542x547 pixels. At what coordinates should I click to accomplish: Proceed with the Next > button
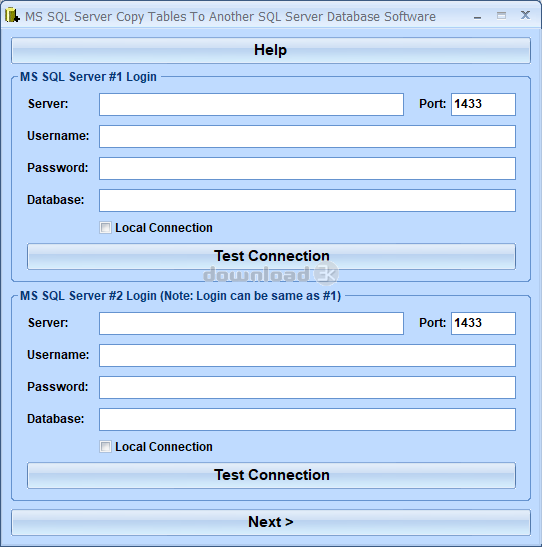[271, 522]
